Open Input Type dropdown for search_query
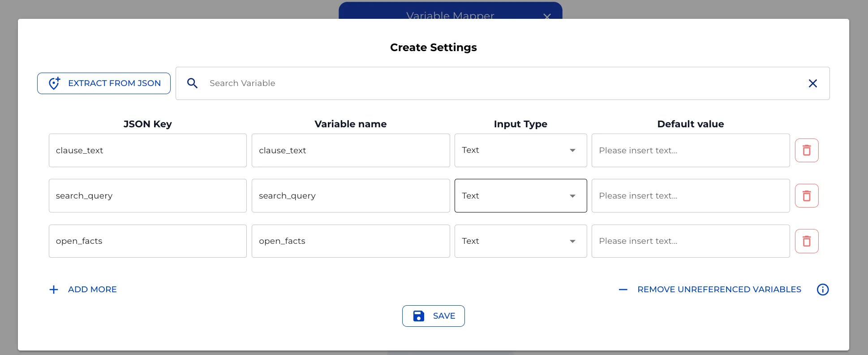 [520, 196]
